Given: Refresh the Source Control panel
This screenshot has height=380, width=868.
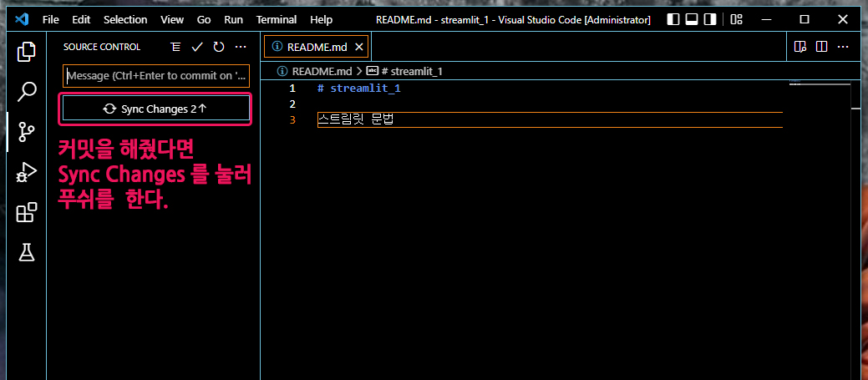Looking at the screenshot, I should pyautogui.click(x=219, y=47).
